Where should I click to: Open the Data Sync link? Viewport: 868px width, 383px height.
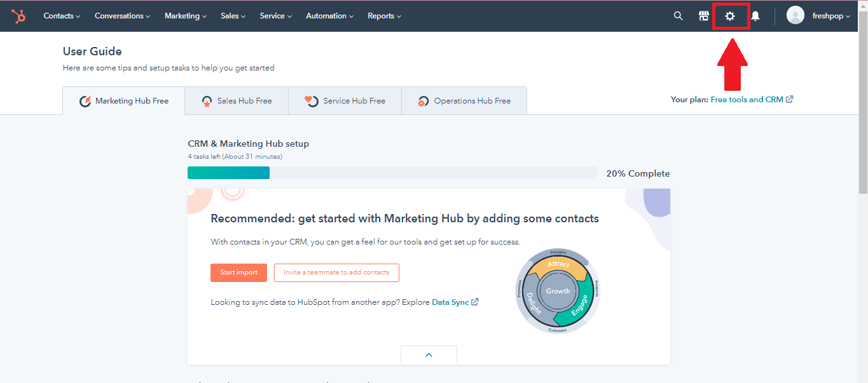tap(450, 302)
